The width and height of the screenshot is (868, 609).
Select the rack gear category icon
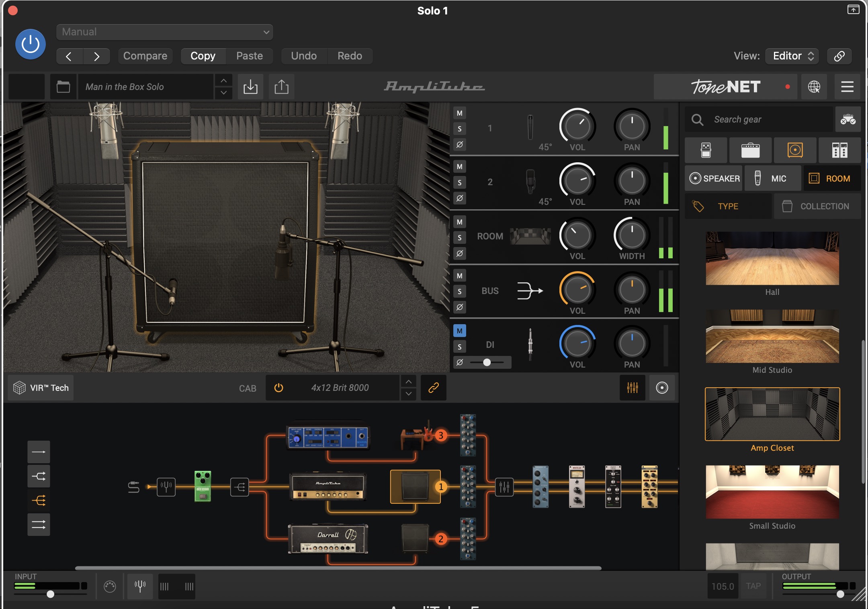point(839,150)
